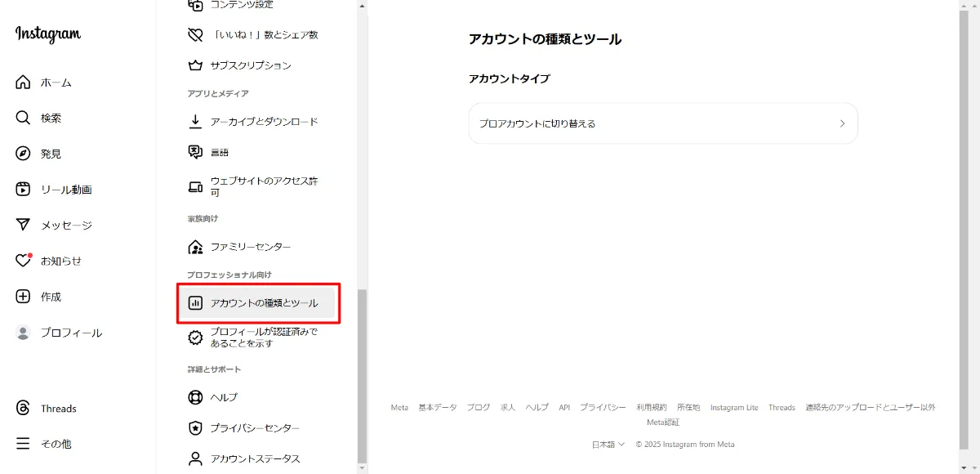Open the 所在地 footer link
This screenshot has width=980, height=474.
pos(688,407)
